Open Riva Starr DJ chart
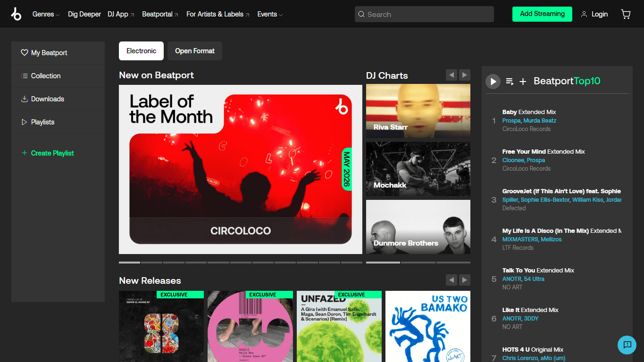644x362 pixels. [x=418, y=111]
